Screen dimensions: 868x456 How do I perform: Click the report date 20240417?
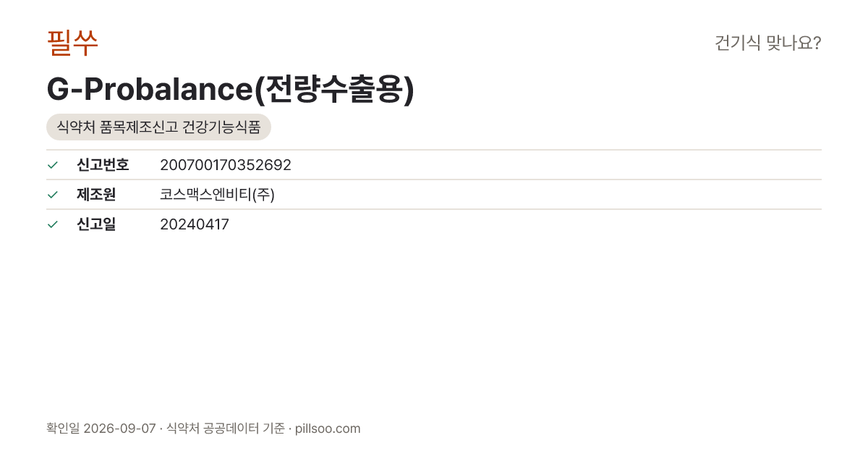click(195, 224)
